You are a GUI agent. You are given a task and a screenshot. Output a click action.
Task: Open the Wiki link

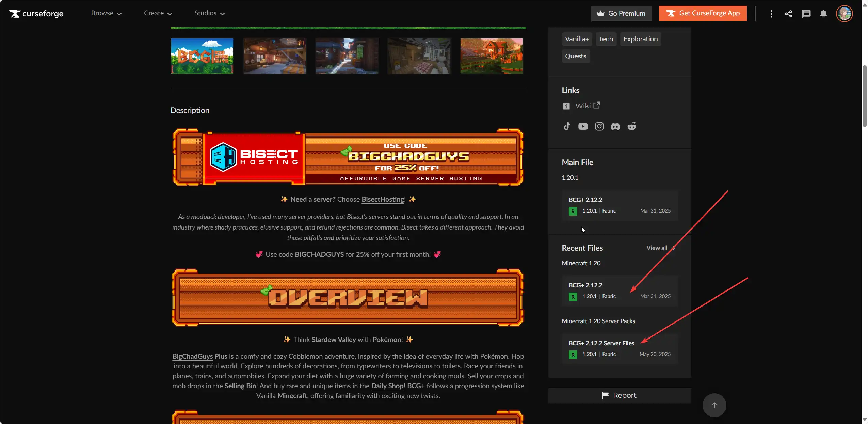583,106
